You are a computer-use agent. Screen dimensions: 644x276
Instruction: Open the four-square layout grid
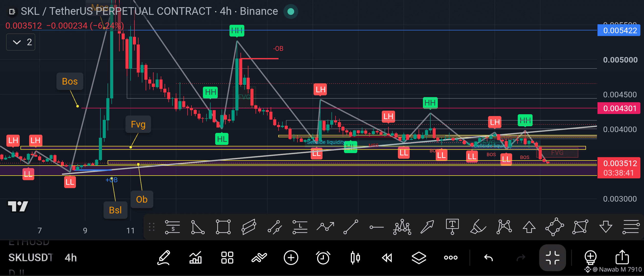click(x=227, y=258)
